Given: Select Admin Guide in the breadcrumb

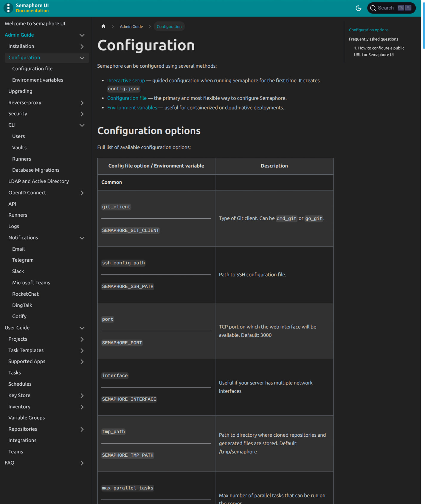Looking at the screenshot, I should [131, 27].
